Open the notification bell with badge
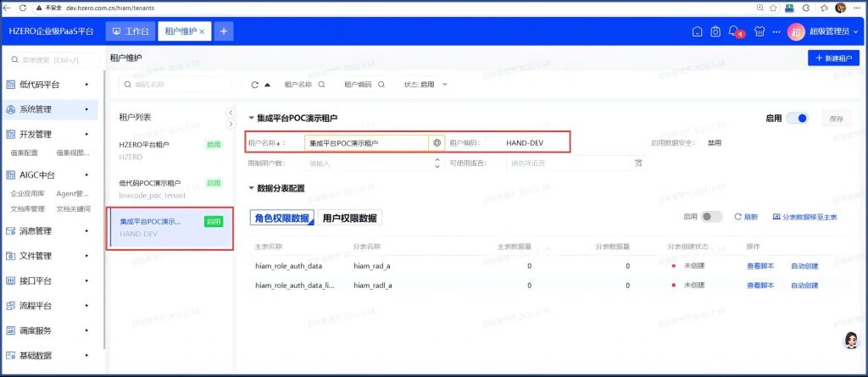This screenshot has width=868, height=377. coord(735,32)
